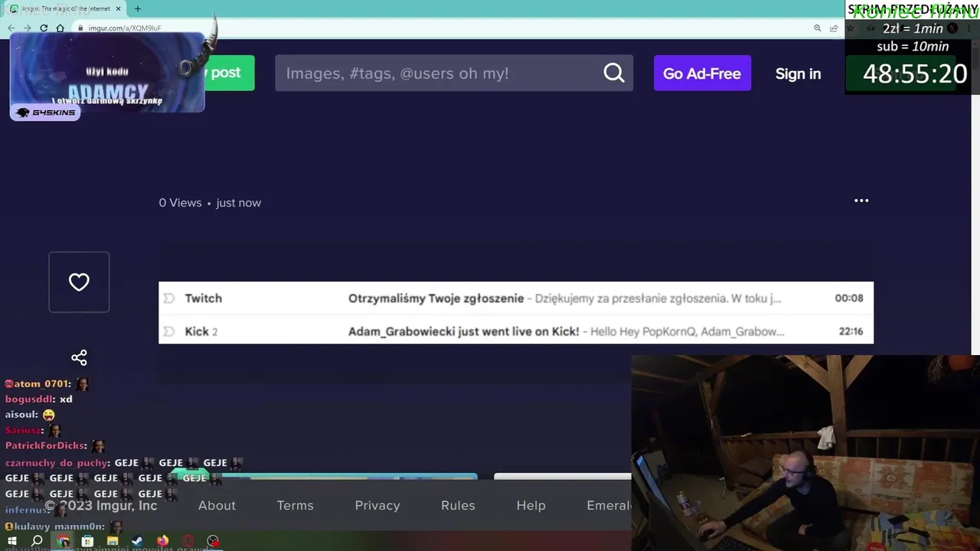
Task: Open Windows taskbar search
Action: (37, 541)
